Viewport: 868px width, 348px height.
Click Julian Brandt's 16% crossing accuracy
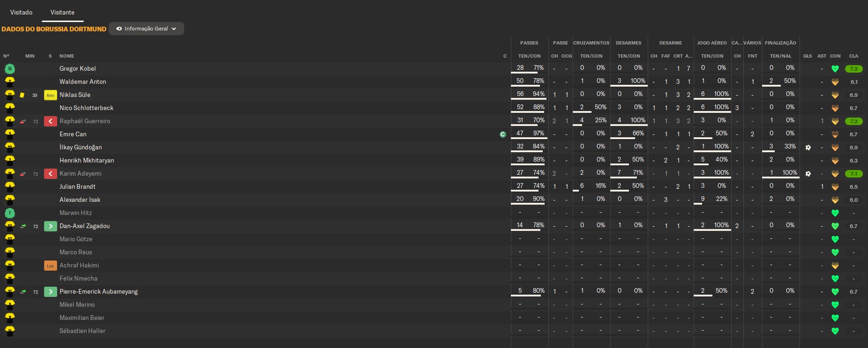coord(600,186)
